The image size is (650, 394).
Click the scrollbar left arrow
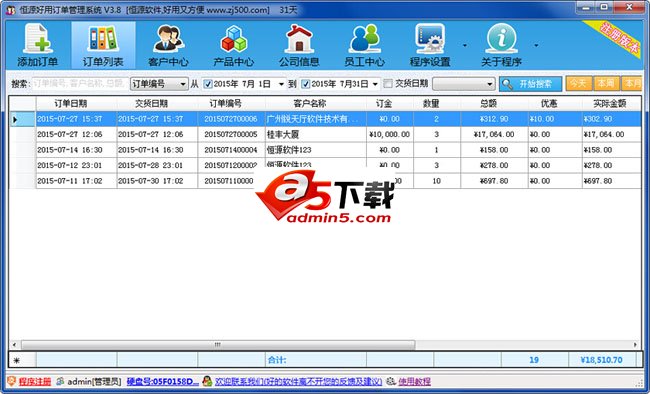(x=15, y=345)
